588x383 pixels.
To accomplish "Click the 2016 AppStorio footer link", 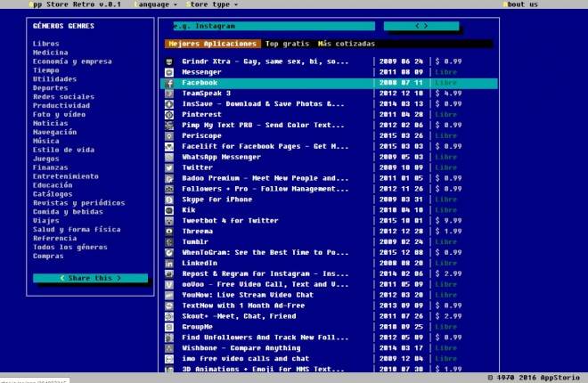I will (x=550, y=378).
